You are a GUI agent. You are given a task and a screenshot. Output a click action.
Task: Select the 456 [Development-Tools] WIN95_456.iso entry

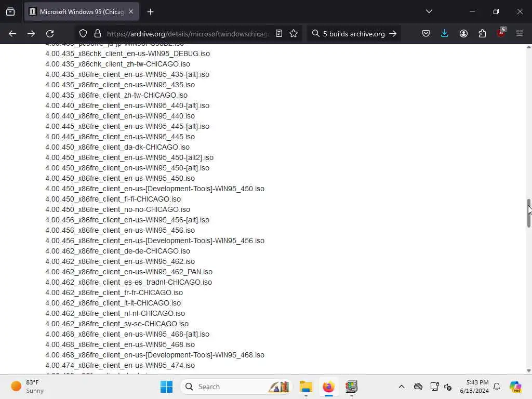[x=155, y=241]
